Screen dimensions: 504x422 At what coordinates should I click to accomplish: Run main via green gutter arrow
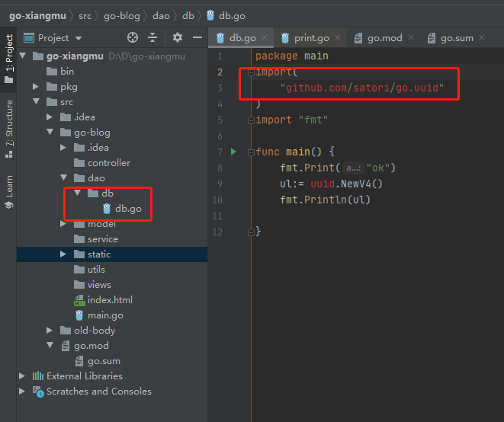click(x=233, y=152)
